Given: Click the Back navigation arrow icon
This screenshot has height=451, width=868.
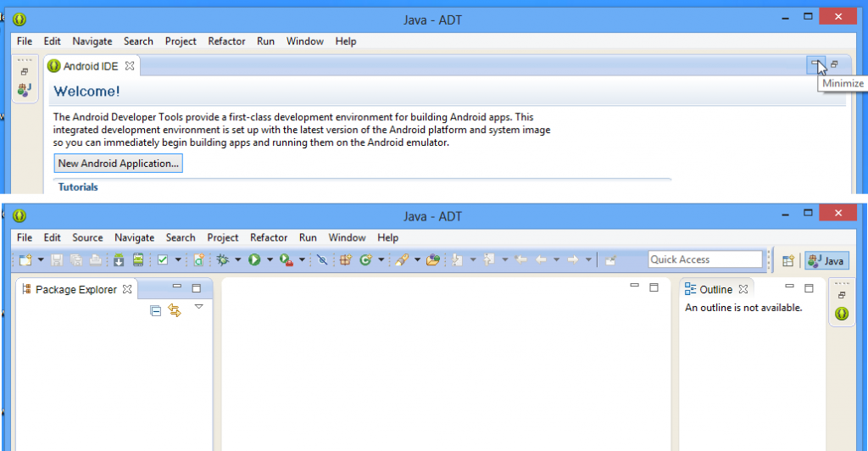Looking at the screenshot, I should (x=541, y=259).
